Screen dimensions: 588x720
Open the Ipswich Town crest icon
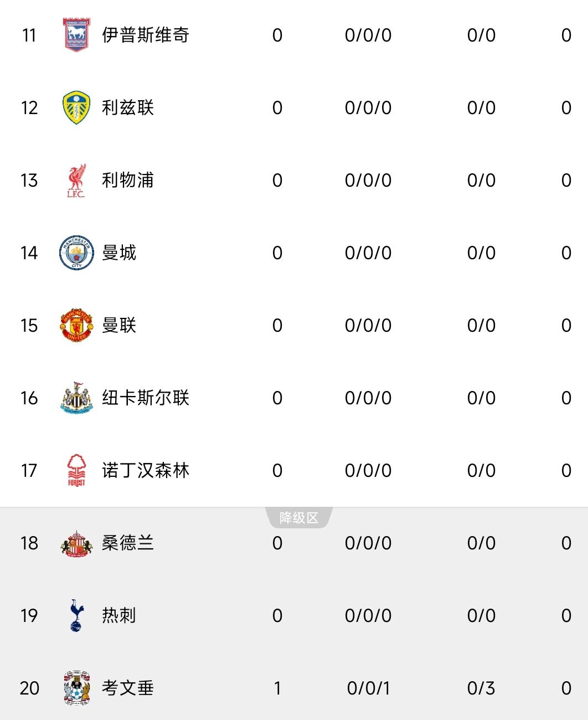(x=76, y=35)
